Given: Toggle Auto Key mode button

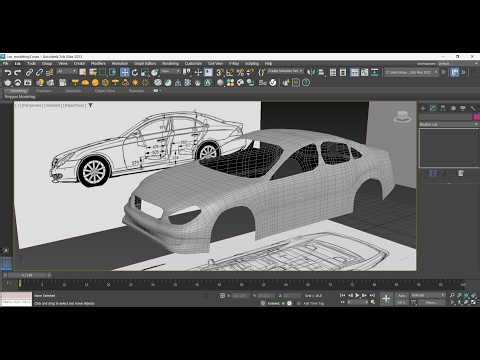Looking at the screenshot, I should coord(402,295).
